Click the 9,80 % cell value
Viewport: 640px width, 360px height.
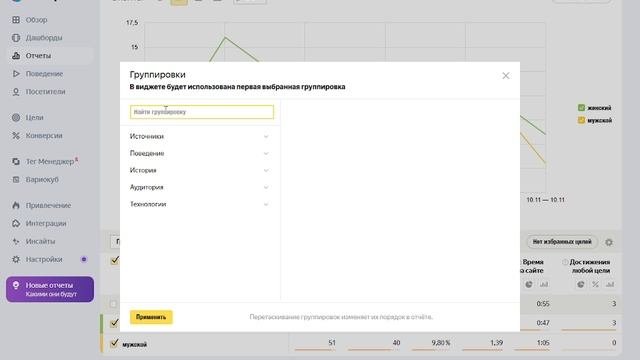click(x=440, y=343)
